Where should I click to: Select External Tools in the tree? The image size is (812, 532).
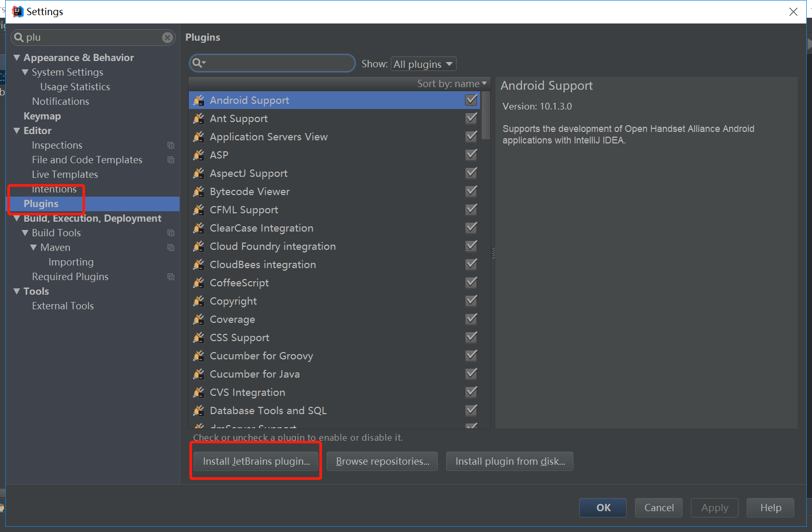tap(63, 306)
